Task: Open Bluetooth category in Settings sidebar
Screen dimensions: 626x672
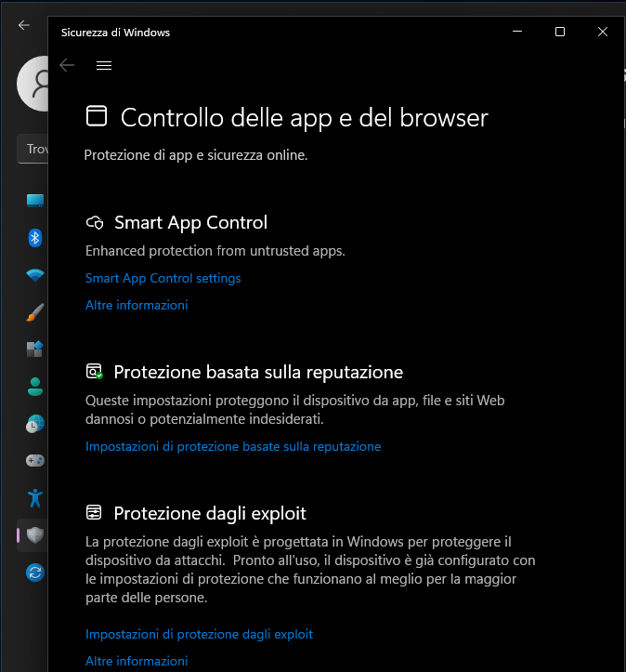Action: 35,238
